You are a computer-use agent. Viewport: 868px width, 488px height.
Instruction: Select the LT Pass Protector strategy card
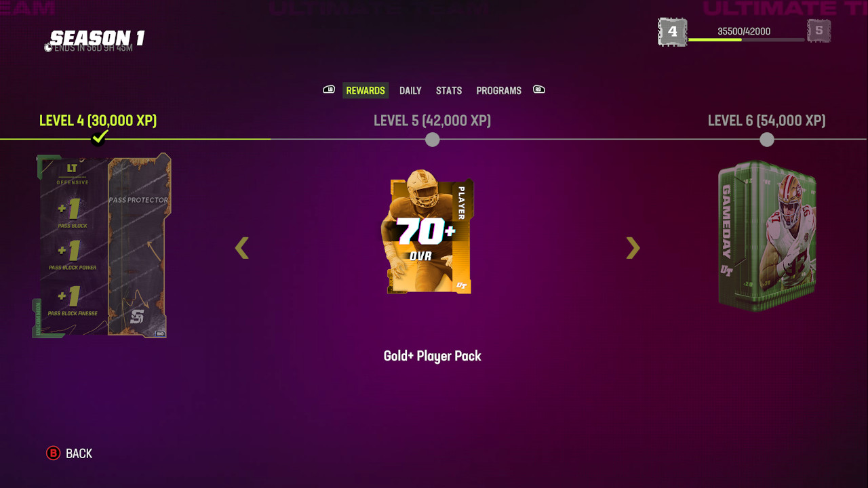pos(101,245)
